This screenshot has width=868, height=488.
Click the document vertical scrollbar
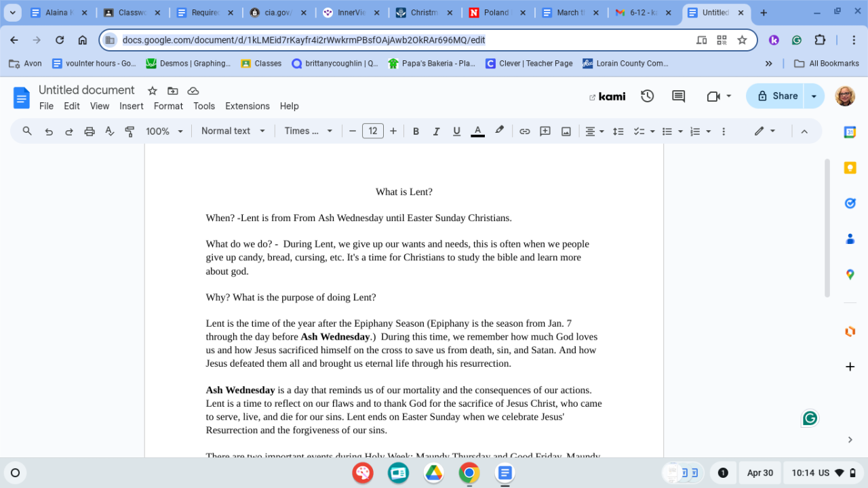(x=827, y=228)
